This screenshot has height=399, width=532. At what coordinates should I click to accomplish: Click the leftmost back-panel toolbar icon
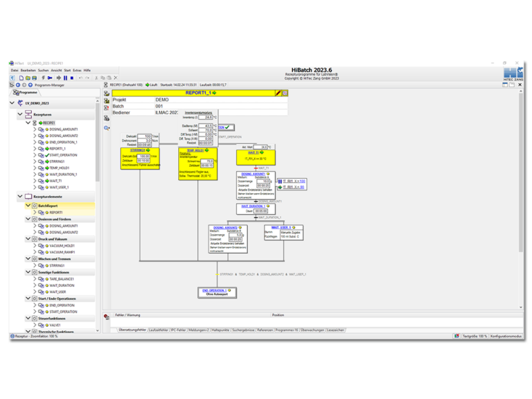click(12, 78)
